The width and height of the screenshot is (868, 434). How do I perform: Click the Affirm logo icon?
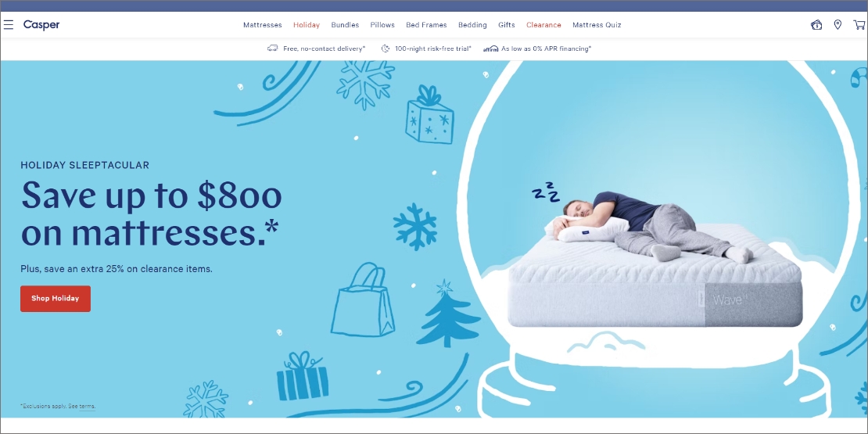491,48
